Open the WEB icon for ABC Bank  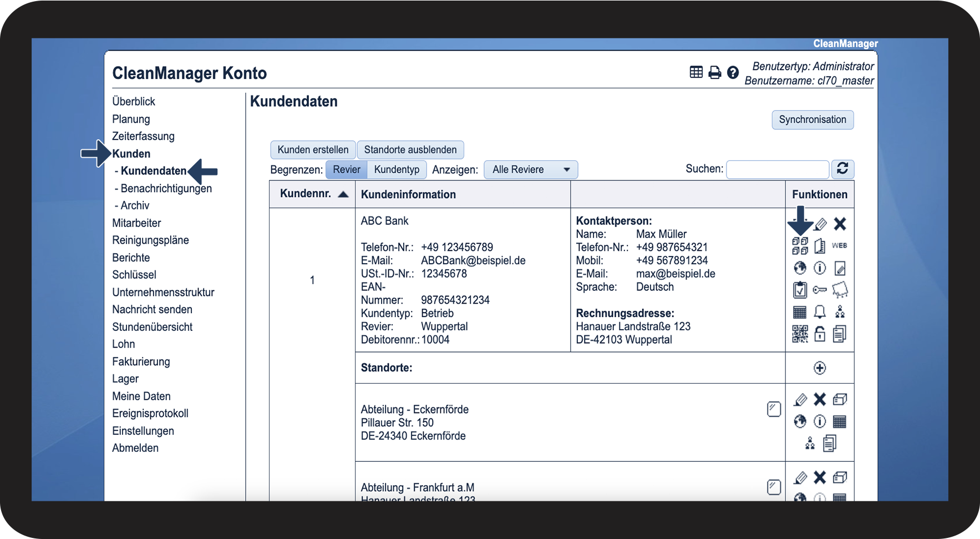pos(840,245)
